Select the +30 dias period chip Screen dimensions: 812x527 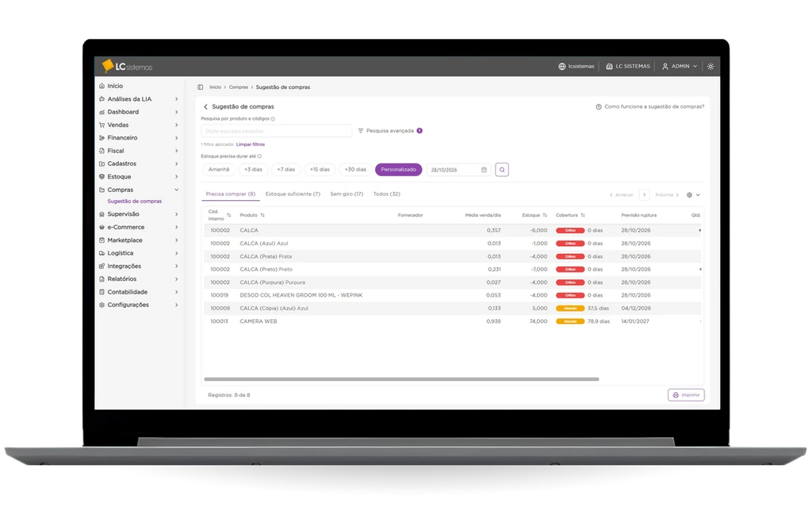[355, 169]
